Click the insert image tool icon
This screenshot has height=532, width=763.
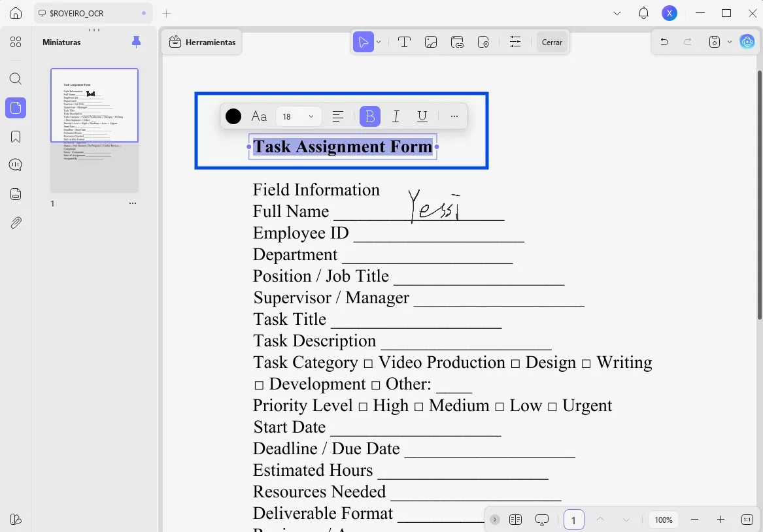[x=430, y=42]
